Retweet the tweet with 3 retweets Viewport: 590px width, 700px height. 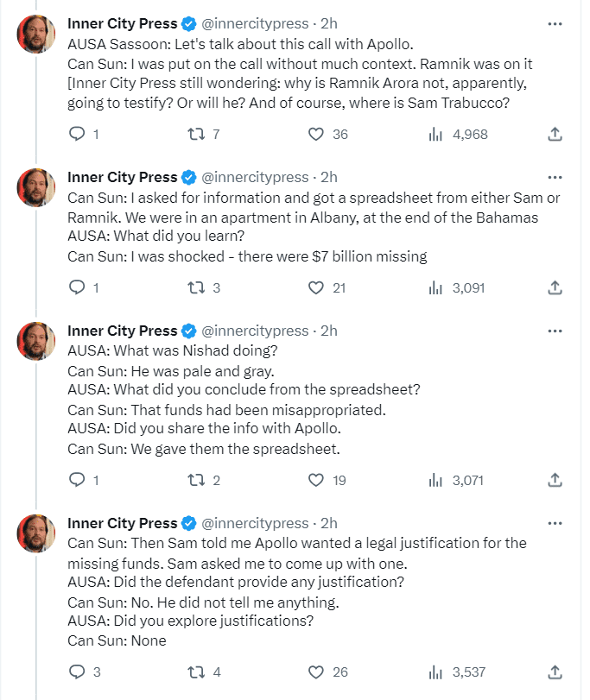point(195,287)
